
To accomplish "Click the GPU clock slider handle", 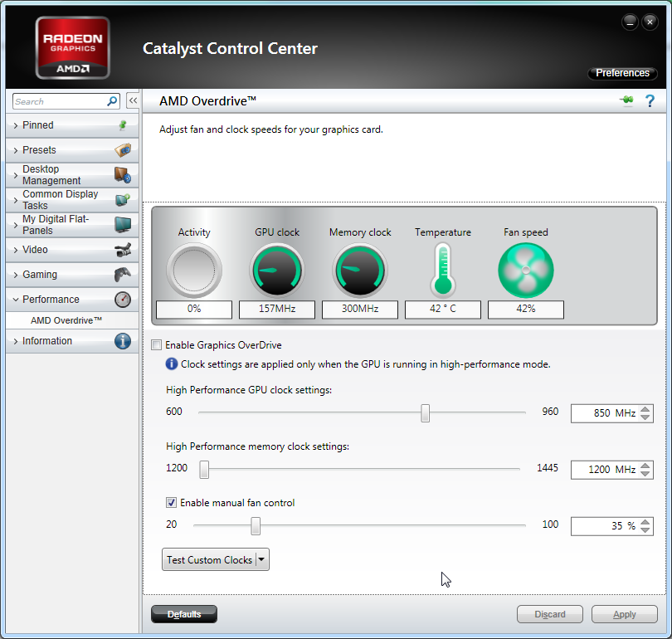I will [x=425, y=412].
